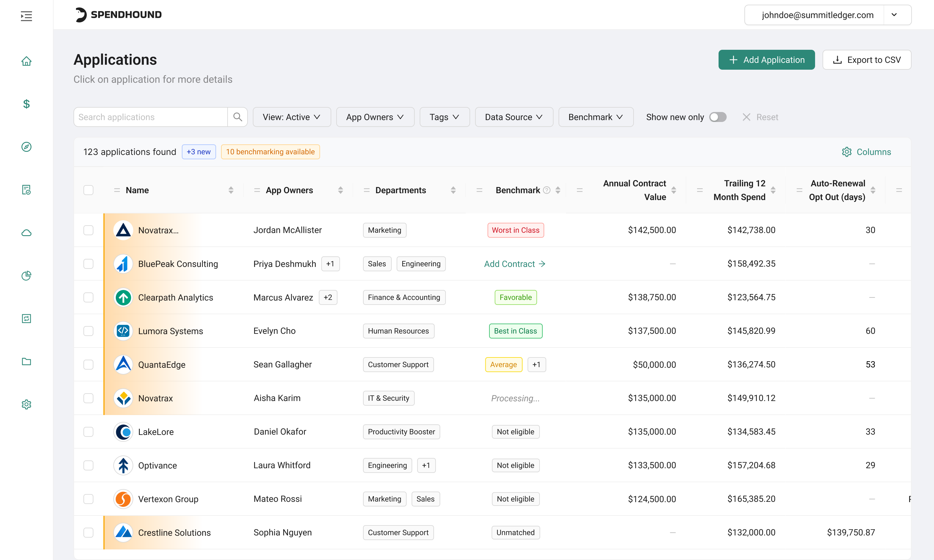934x560 pixels.
Task: Select the Lumora Systems row checkbox
Action: 88,331
